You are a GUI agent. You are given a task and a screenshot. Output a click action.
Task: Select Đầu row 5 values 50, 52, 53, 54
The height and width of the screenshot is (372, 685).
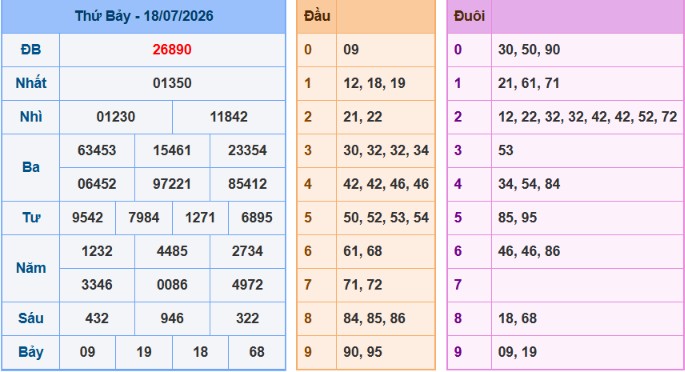point(386,217)
